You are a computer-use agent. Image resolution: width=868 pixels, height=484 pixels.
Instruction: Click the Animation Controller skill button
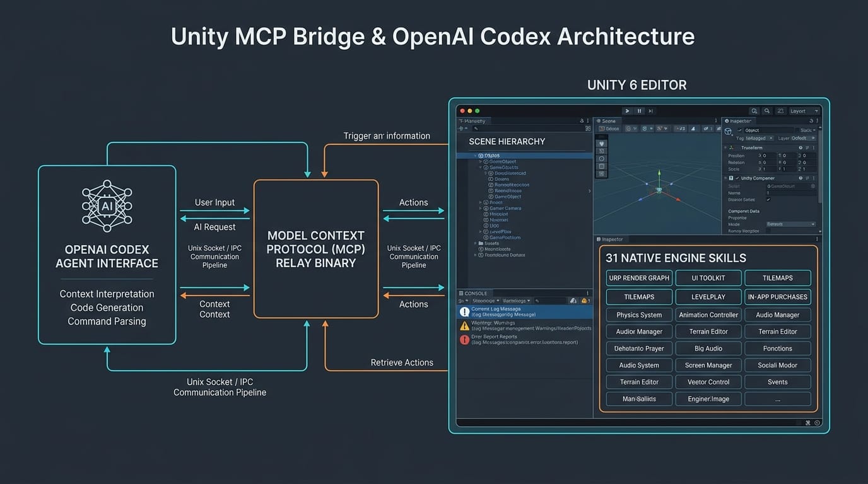708,314
